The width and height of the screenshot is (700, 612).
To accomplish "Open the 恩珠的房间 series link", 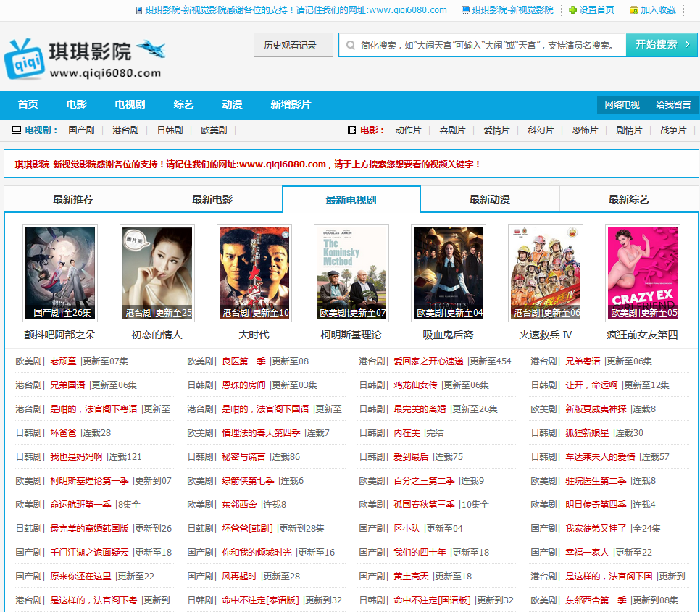I will click(x=243, y=385).
